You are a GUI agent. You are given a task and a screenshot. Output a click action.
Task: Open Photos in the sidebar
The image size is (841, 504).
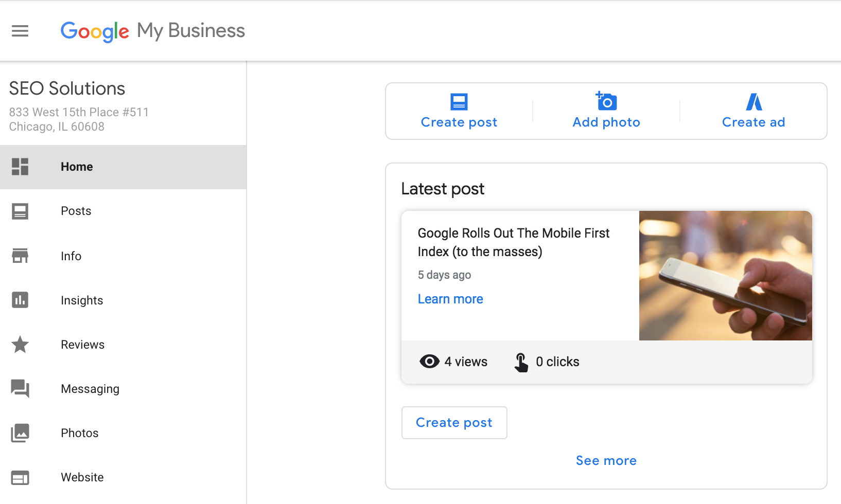pos(123,433)
